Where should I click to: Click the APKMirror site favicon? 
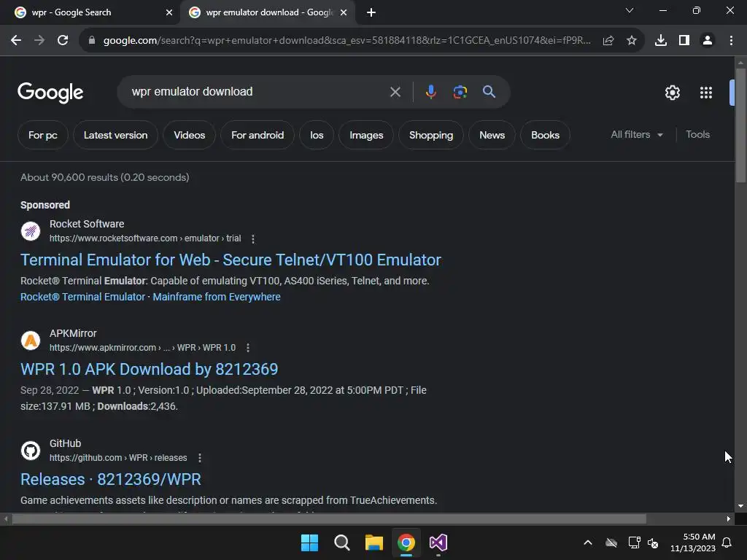(31, 341)
